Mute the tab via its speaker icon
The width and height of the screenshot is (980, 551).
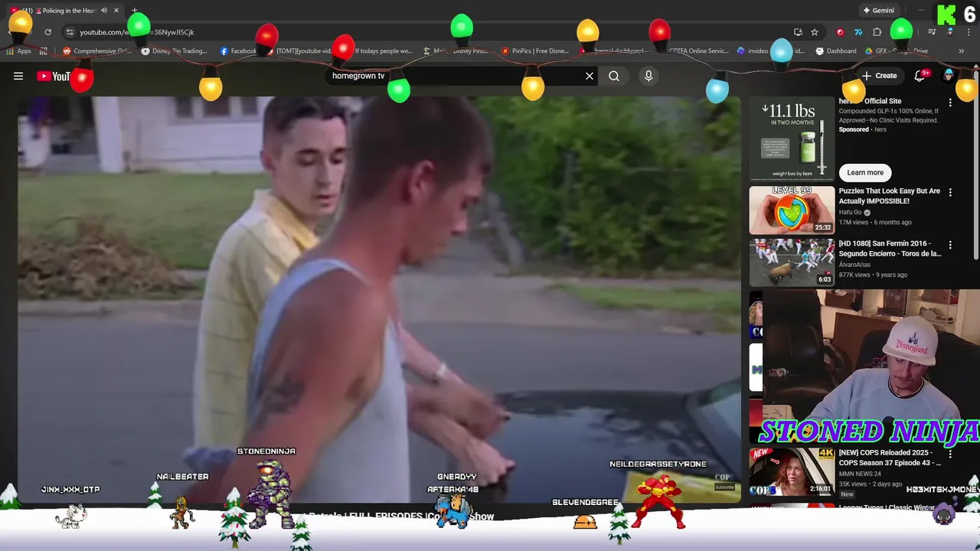coord(104,11)
